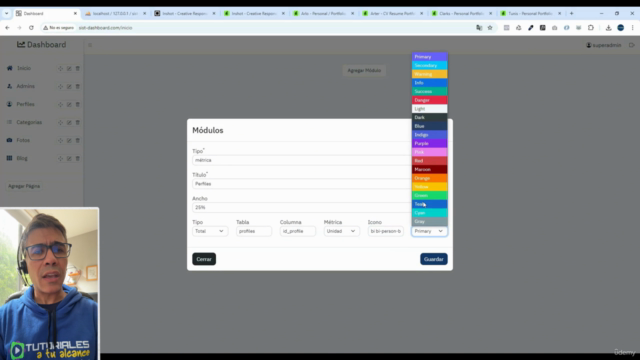Click the move handle icon for Perfiles
The height and width of the screenshot is (360, 640).
(x=60, y=104)
